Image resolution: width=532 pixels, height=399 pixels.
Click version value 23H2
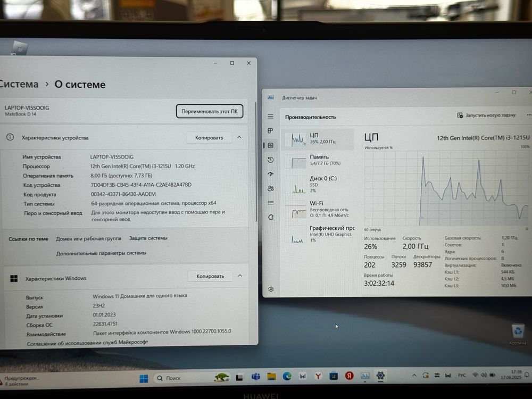(x=99, y=305)
